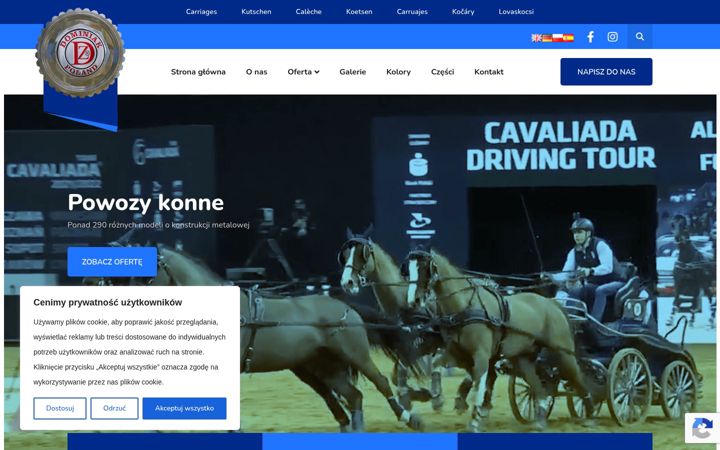Open the Facebook page icon
This screenshot has height=450, width=720.
tap(591, 37)
